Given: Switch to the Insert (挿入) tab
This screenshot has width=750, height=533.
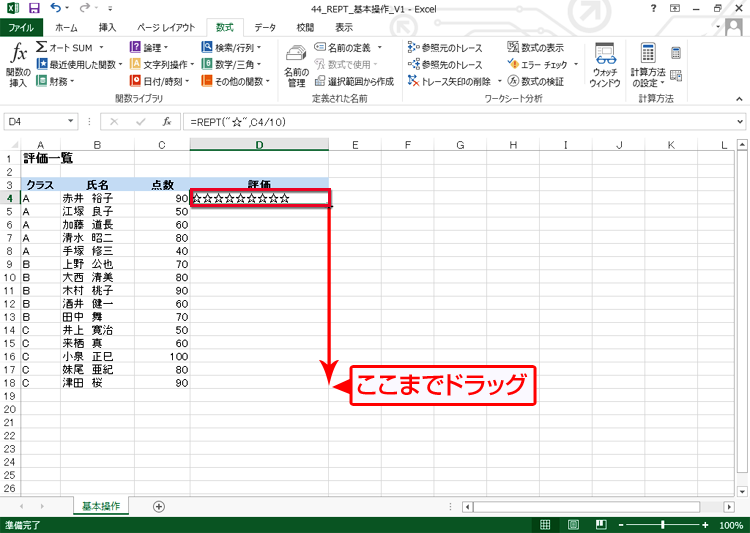Looking at the screenshot, I should pyautogui.click(x=107, y=27).
